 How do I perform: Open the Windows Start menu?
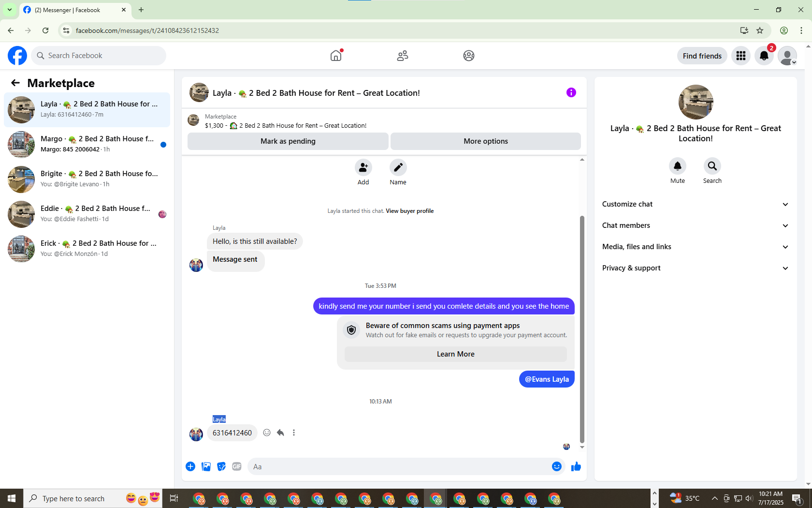click(x=12, y=498)
